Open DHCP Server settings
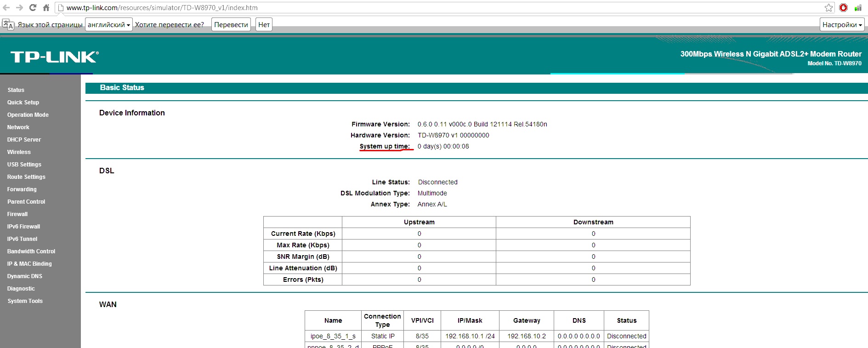 coord(24,140)
